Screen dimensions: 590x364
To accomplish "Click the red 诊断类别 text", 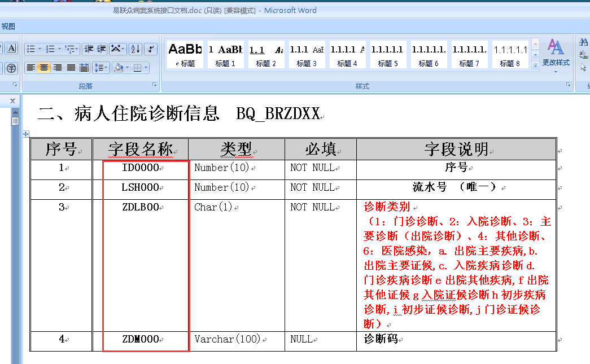I will coord(387,207).
